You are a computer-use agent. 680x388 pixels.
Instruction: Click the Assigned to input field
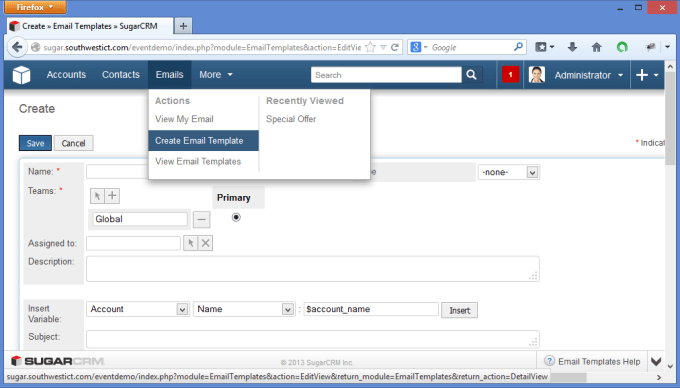pyautogui.click(x=134, y=243)
